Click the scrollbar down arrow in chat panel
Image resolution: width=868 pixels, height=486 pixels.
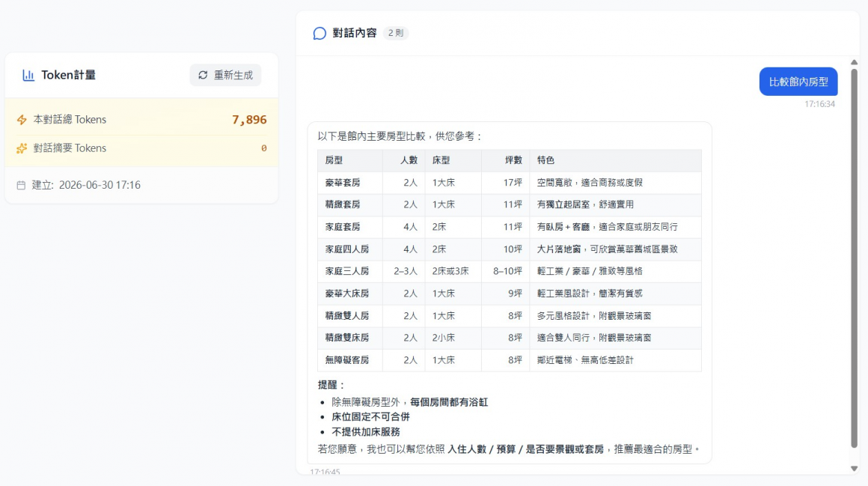(x=855, y=469)
